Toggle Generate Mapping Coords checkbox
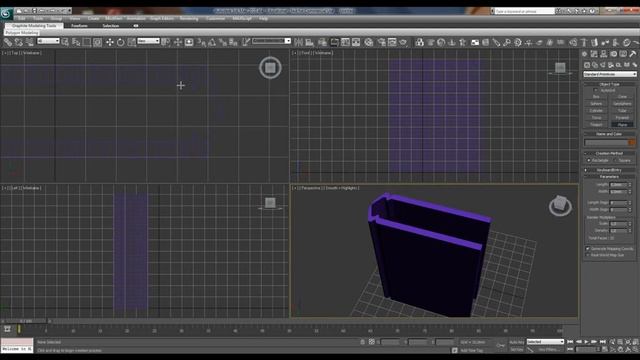 [588, 249]
